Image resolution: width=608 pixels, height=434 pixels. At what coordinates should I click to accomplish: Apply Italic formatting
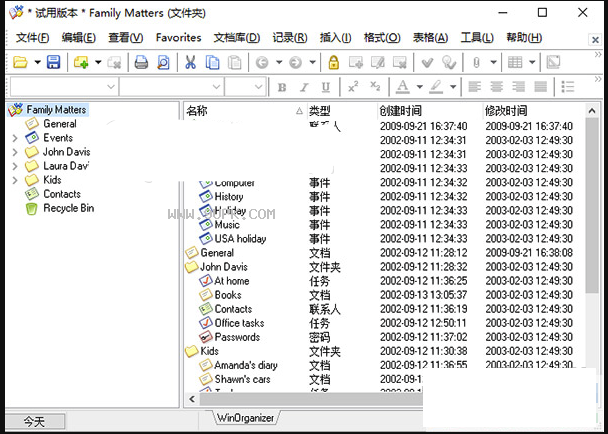304,87
